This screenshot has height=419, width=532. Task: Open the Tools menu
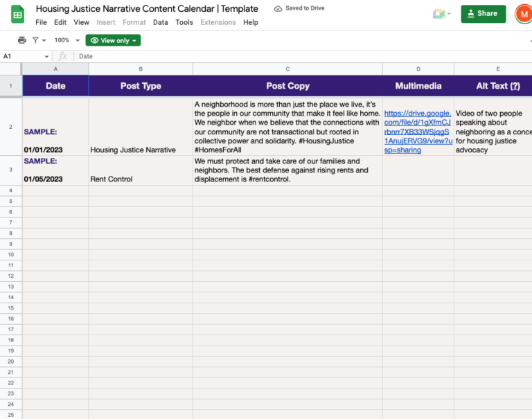tap(184, 22)
